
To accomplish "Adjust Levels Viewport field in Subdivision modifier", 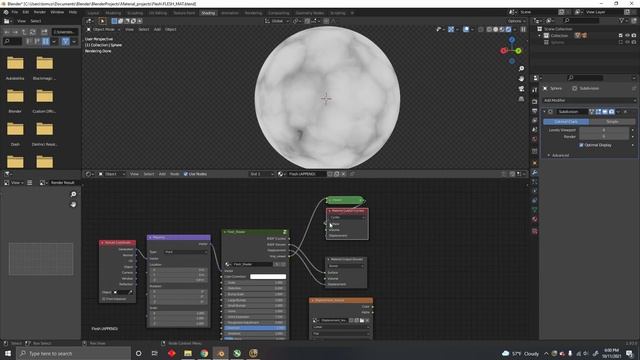I will (x=604, y=130).
